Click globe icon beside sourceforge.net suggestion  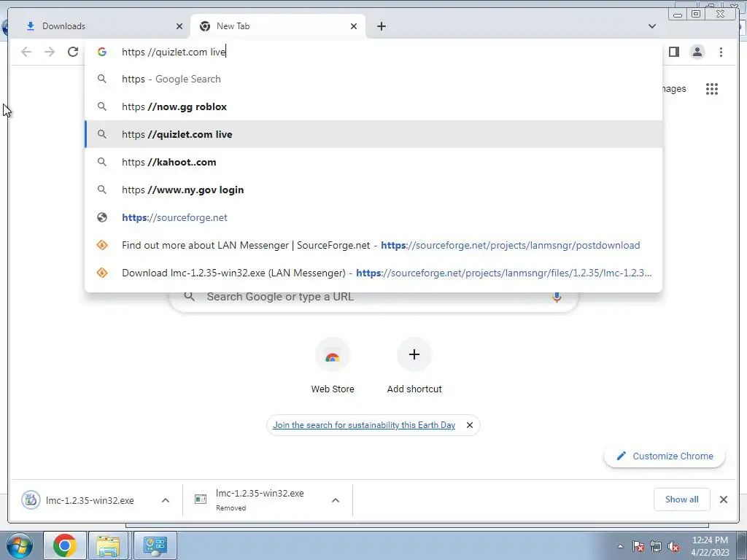(x=102, y=217)
